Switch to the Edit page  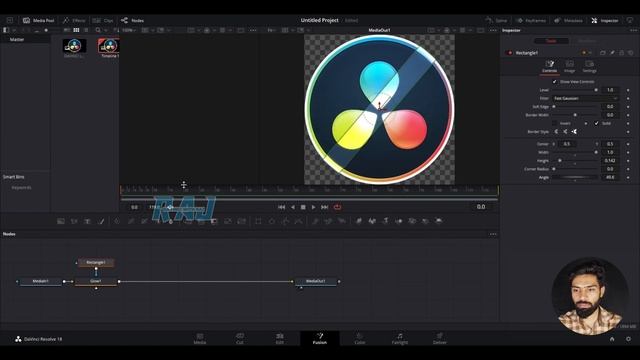280,338
